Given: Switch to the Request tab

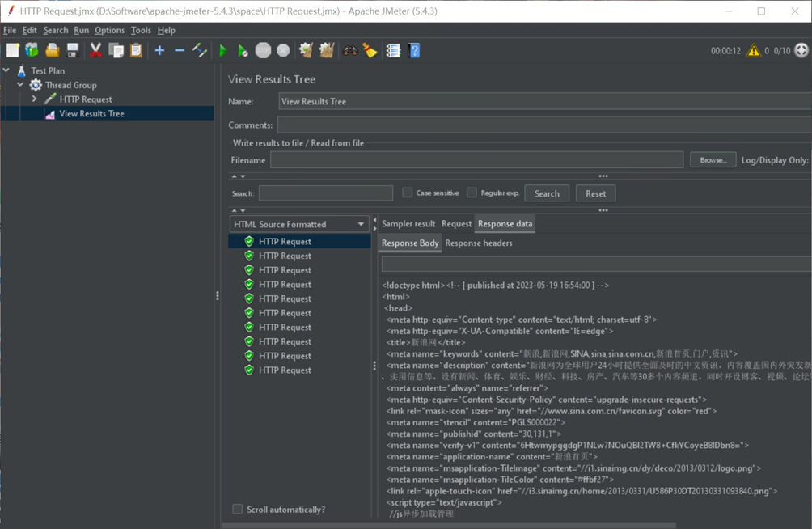Looking at the screenshot, I should pyautogui.click(x=456, y=224).
